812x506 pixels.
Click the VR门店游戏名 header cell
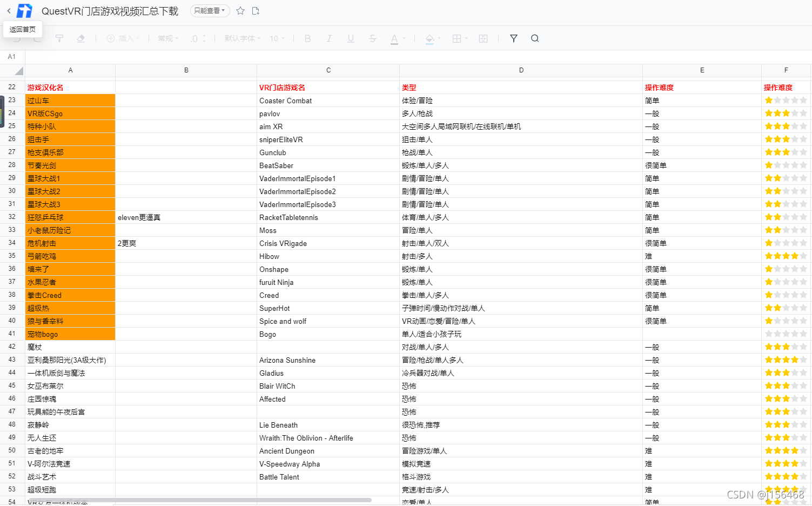point(328,88)
